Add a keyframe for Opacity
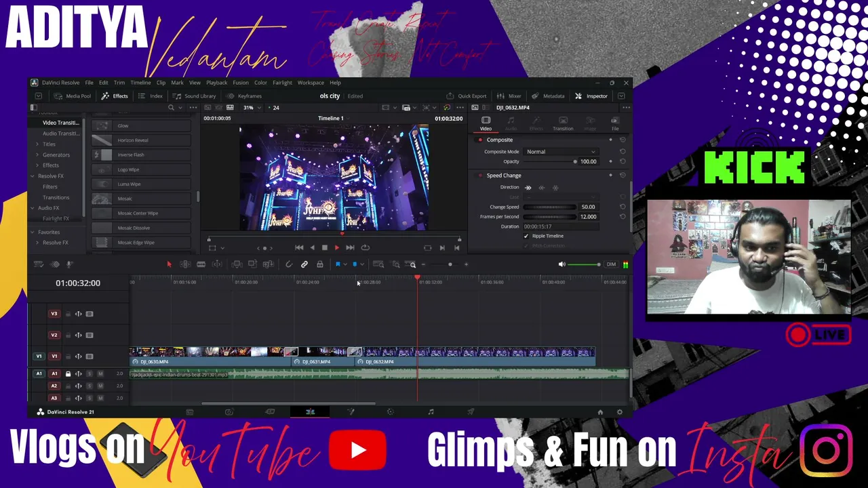Screen dimensions: 868x488 click(610, 161)
